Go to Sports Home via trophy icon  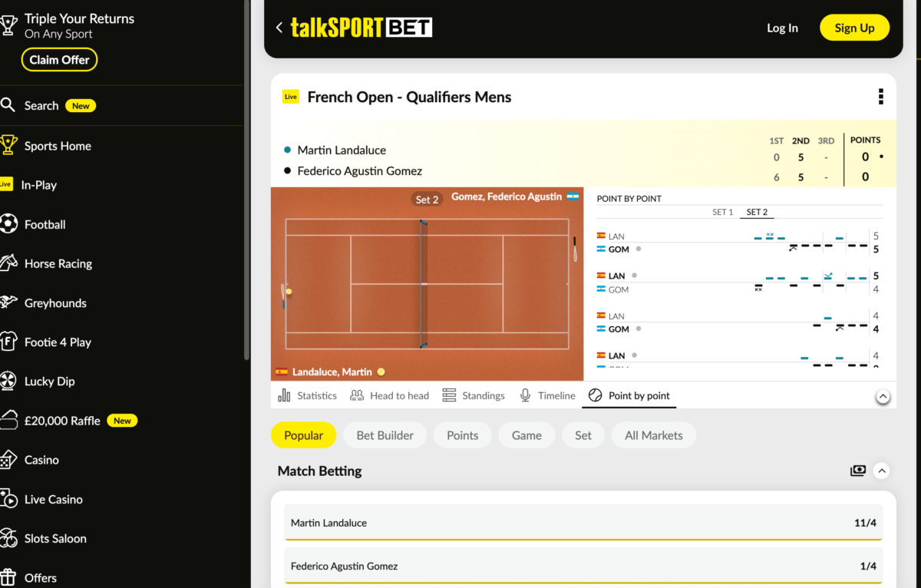pyautogui.click(x=8, y=145)
